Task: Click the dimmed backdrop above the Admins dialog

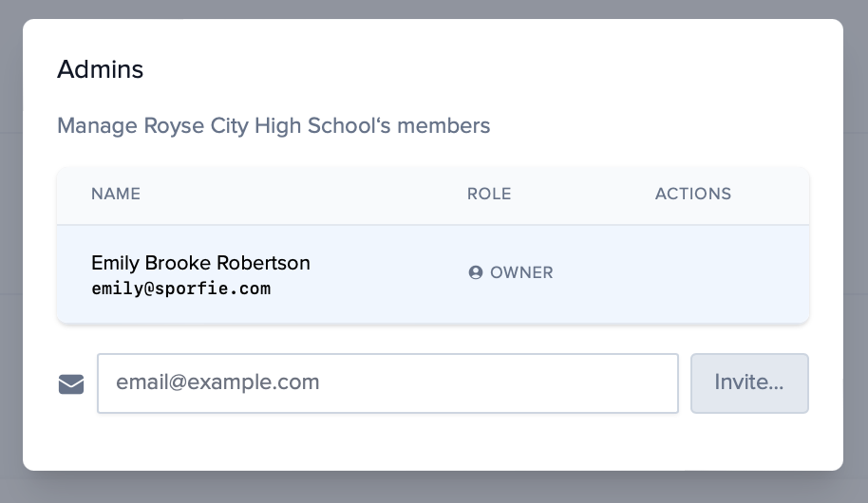Action: [433, 9]
